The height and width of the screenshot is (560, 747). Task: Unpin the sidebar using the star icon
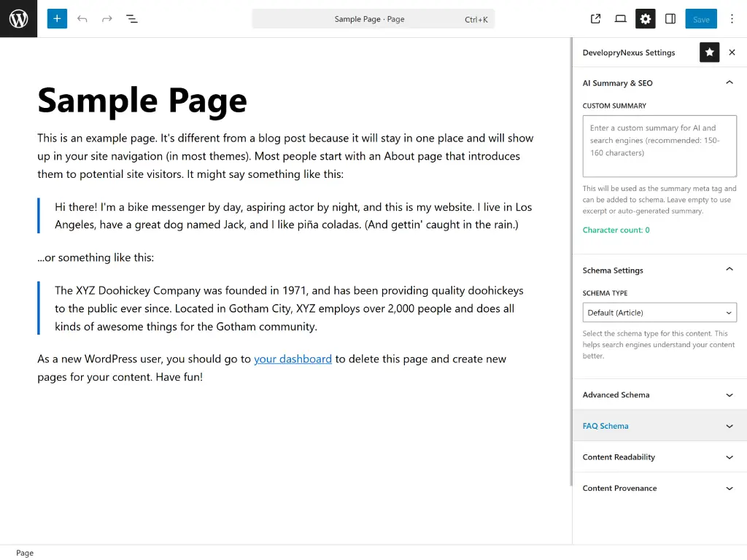[x=709, y=52]
